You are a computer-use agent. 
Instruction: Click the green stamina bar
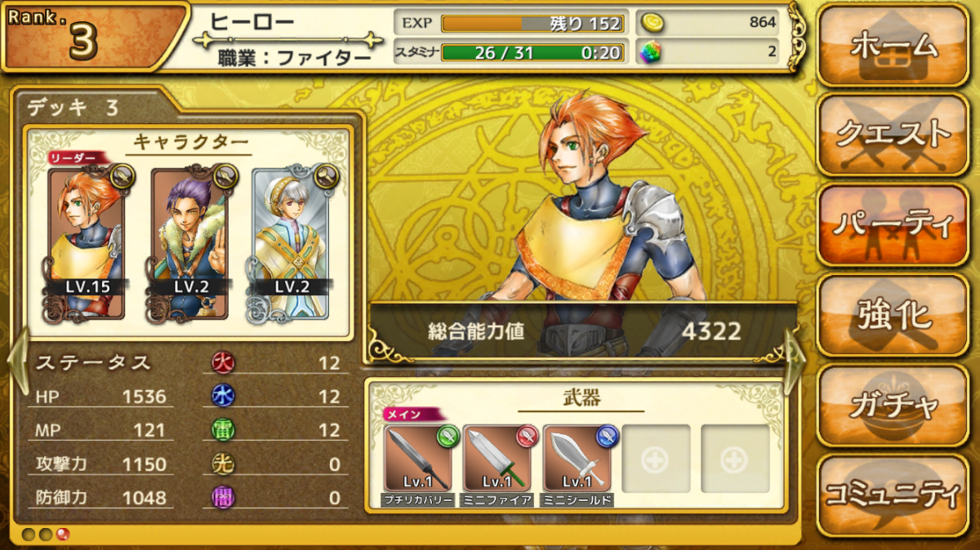click(533, 52)
